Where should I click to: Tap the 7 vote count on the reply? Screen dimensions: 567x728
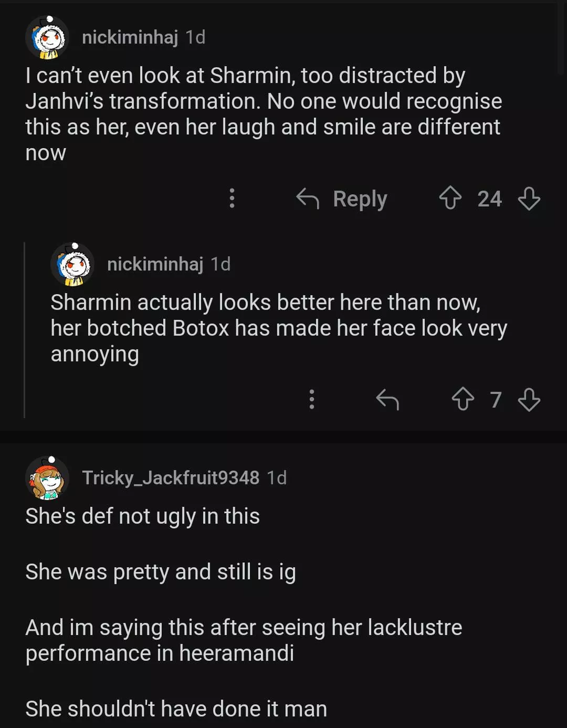[496, 400]
